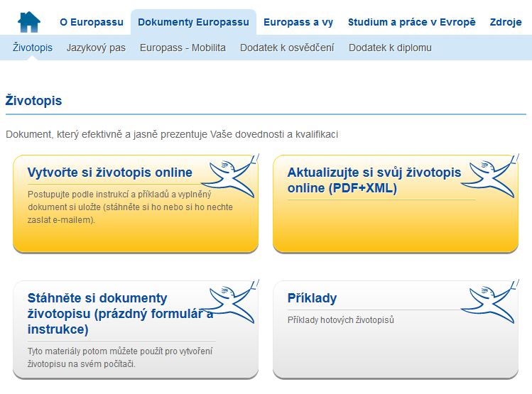Open the Zdroje menu item
532x394 pixels.
tap(506, 23)
